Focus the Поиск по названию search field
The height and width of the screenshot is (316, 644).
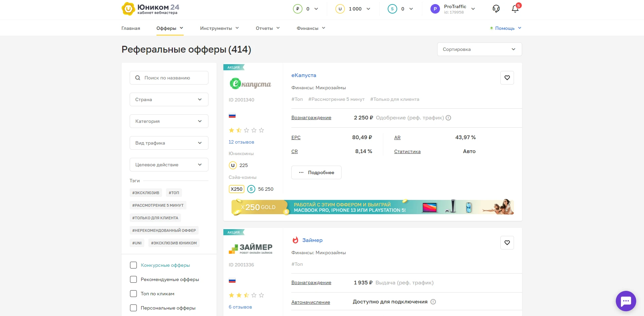click(x=169, y=78)
